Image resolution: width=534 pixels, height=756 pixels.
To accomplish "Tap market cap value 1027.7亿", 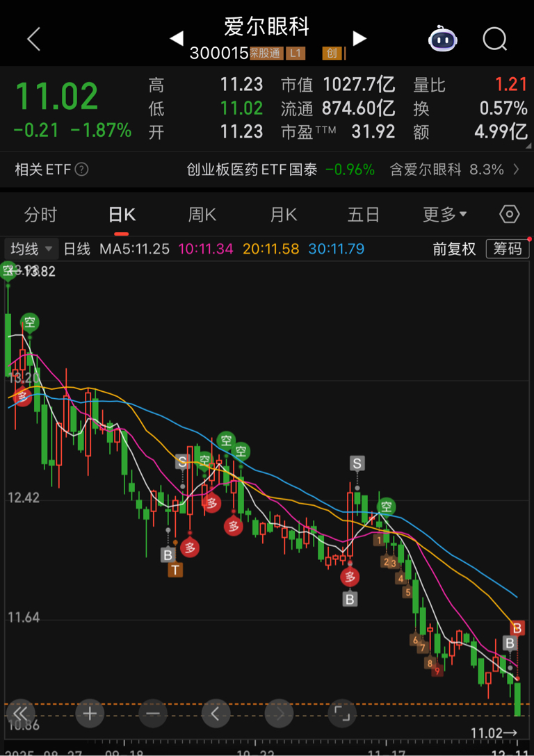I will [x=359, y=85].
